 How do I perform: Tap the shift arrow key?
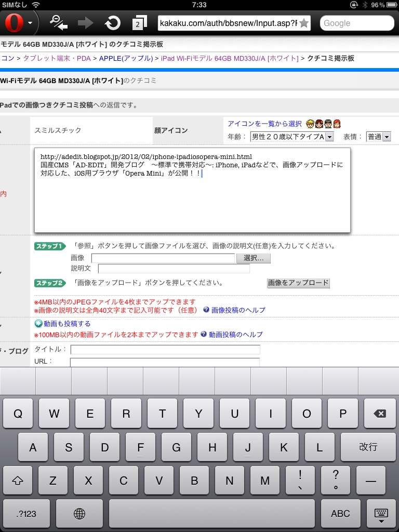[18, 481]
